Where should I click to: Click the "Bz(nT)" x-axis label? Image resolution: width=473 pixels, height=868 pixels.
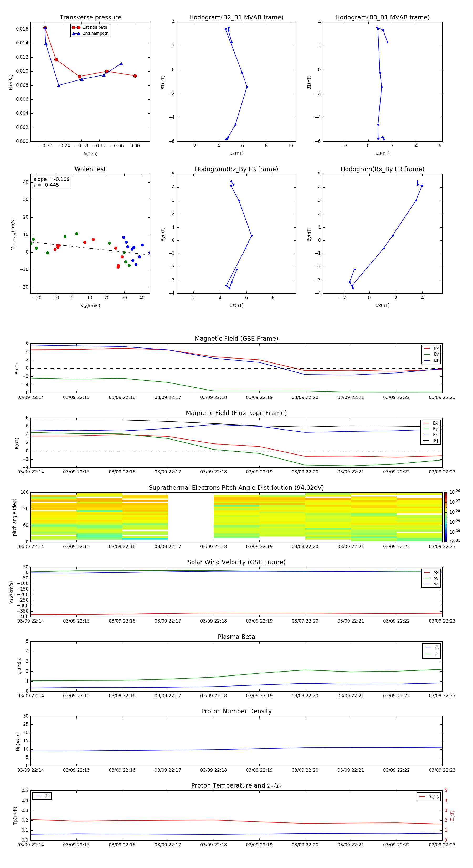click(236, 305)
